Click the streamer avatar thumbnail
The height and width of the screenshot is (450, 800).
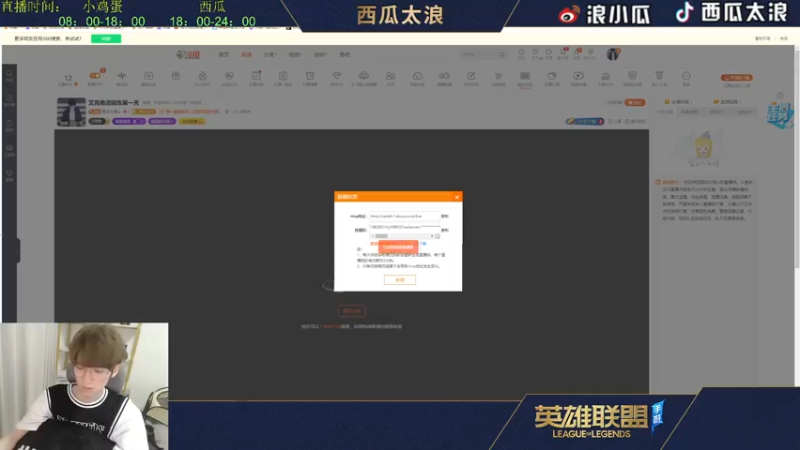pos(71,112)
